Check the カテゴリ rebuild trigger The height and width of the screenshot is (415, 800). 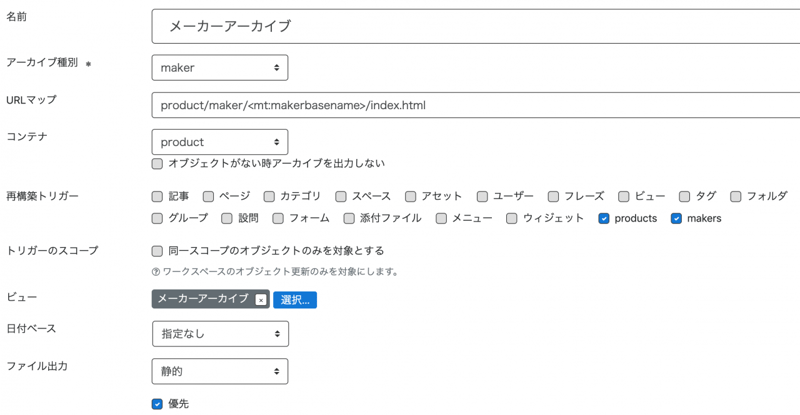point(270,197)
